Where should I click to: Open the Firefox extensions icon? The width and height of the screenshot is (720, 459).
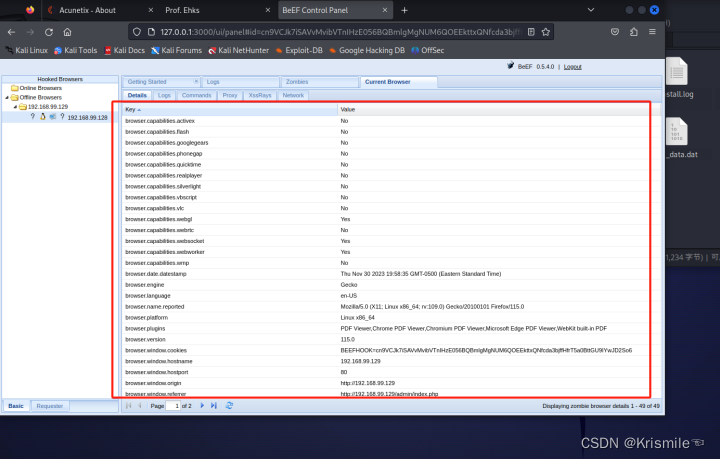[x=634, y=32]
